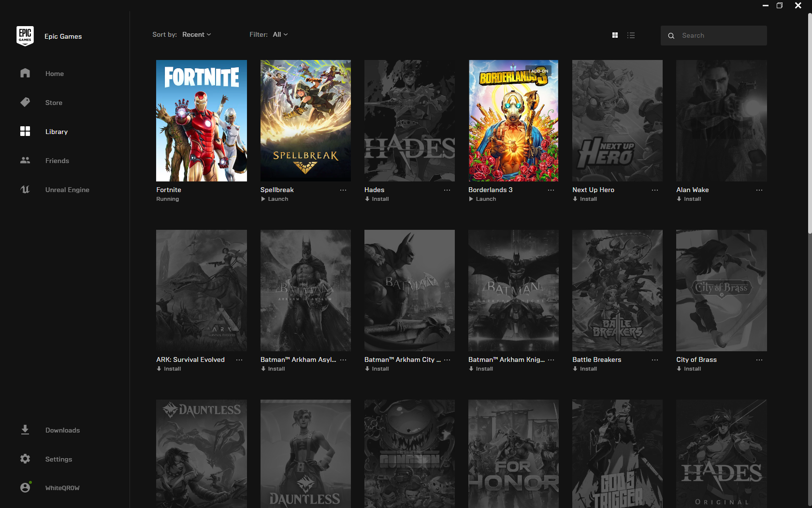Click the library vertical scrollbar
Viewport: 812px width, 508px height.
pyautogui.click(x=810, y=124)
